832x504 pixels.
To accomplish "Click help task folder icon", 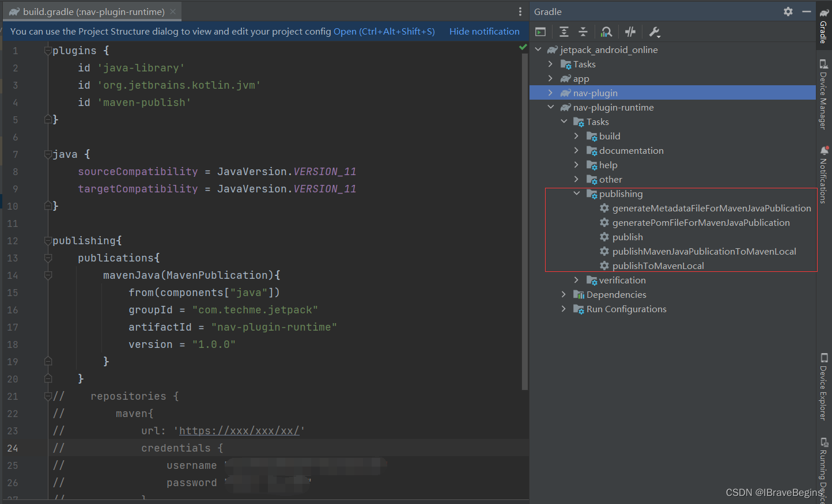I will (x=592, y=165).
